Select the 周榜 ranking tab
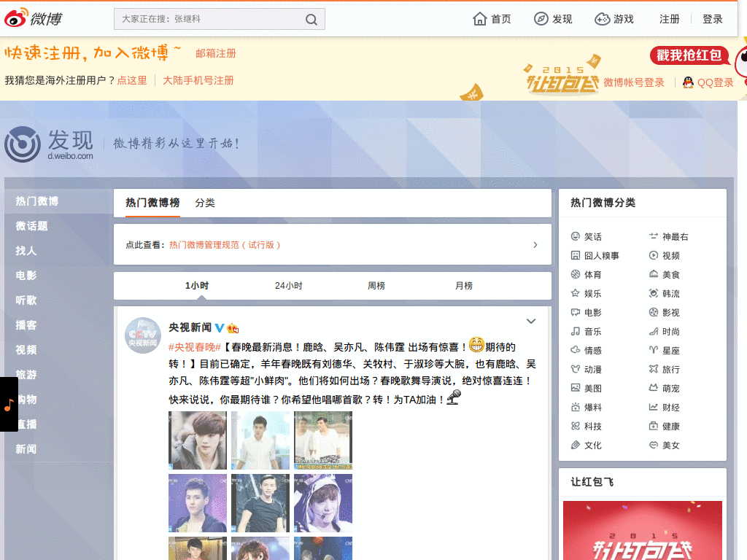Screen dimensions: 747x560 [376, 286]
